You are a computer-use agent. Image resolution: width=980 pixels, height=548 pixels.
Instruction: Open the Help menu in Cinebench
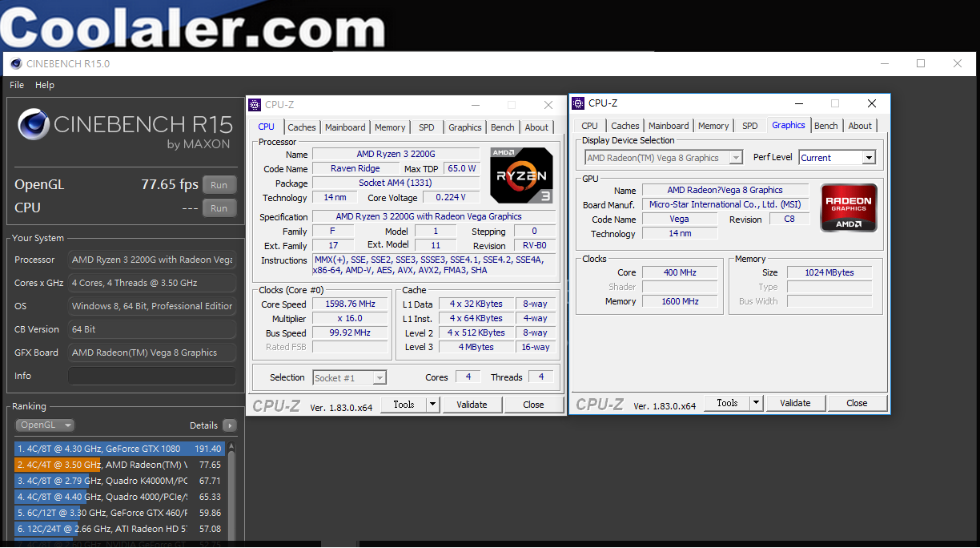point(45,85)
